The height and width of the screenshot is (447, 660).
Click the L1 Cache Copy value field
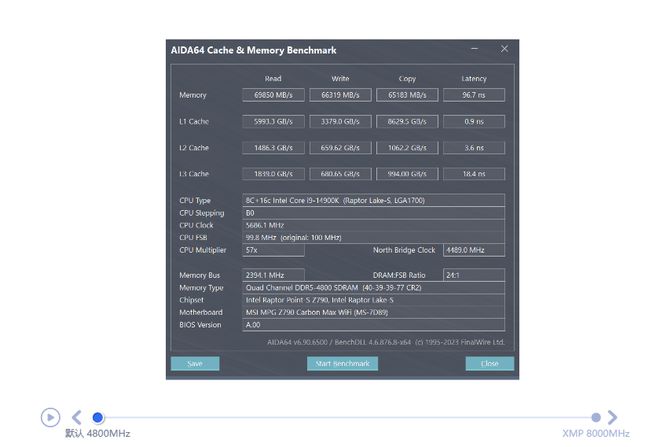pos(407,122)
